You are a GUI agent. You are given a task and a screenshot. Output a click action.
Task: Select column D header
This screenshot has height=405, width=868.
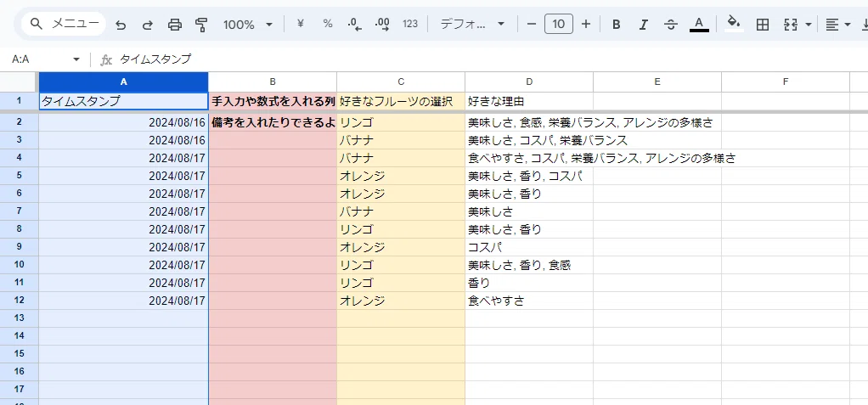529,82
